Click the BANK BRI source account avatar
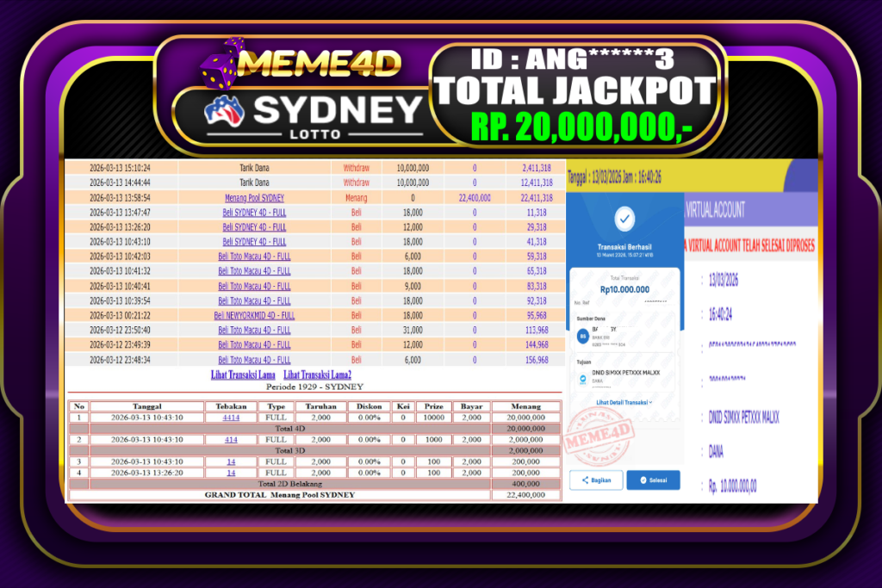 [x=582, y=334]
